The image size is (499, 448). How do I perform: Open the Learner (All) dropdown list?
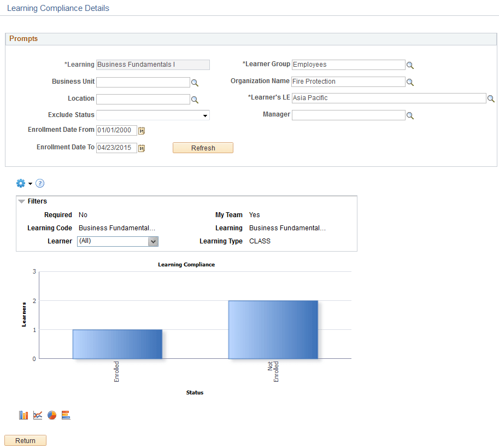pyautogui.click(x=152, y=241)
